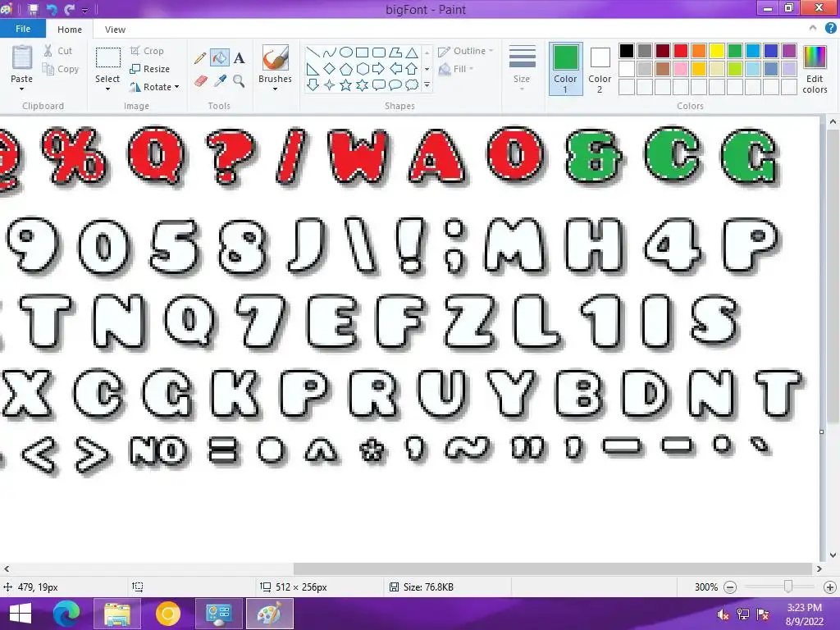The width and height of the screenshot is (840, 630).
Task: Click vertical scrollbar down arrow
Action: point(833,555)
